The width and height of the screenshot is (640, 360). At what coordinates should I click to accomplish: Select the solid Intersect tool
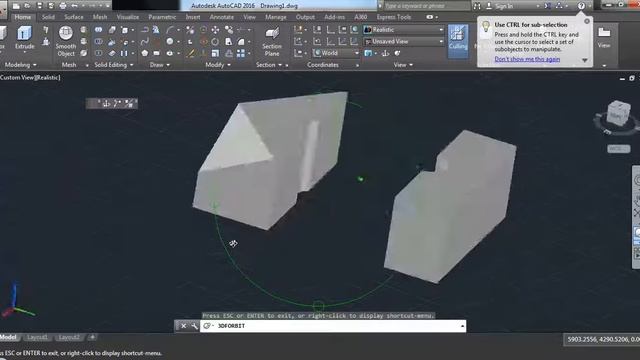click(x=98, y=53)
